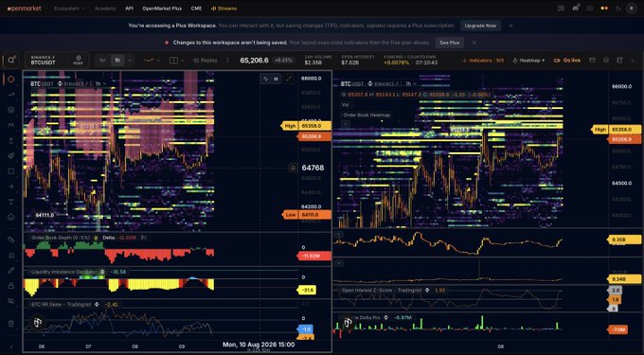This screenshot has height=355, width=644.
Task: Select the arrow tool in left sidebar
Action: [x=11, y=186]
